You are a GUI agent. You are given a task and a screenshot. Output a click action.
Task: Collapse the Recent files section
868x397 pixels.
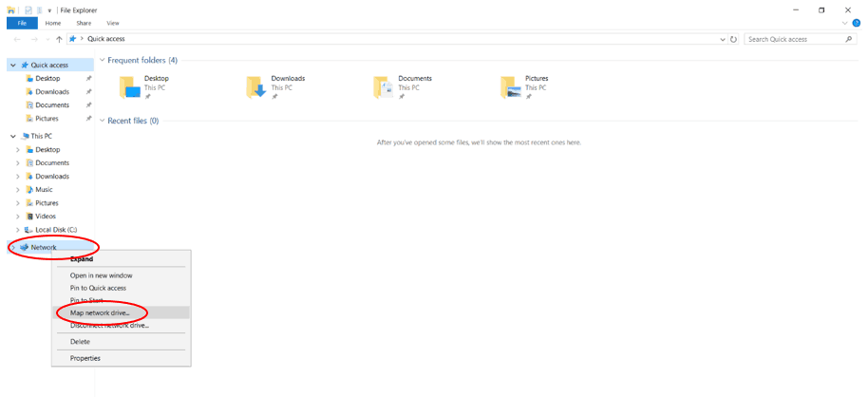click(x=103, y=121)
